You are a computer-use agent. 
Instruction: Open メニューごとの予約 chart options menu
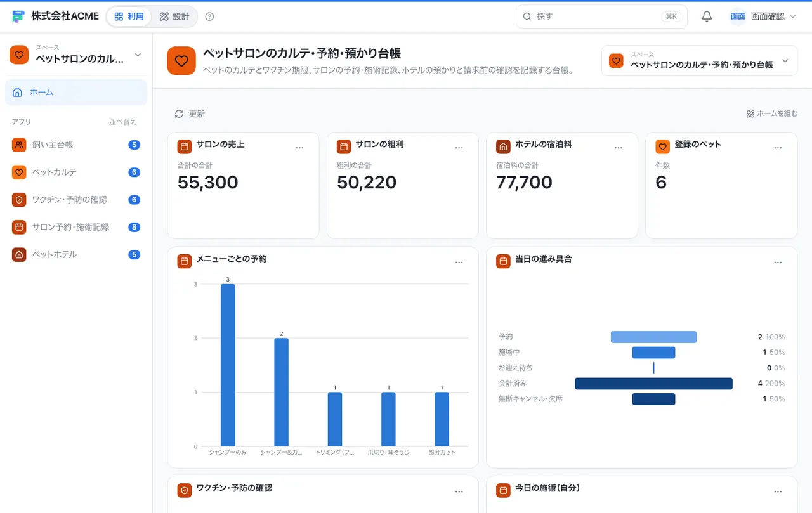459,263
